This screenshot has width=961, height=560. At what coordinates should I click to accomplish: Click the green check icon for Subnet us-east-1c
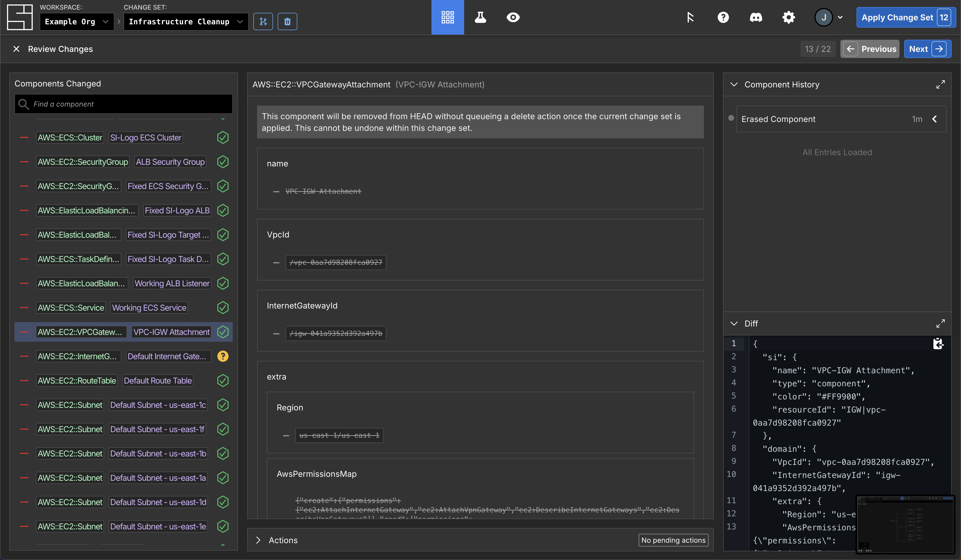pyautogui.click(x=223, y=405)
